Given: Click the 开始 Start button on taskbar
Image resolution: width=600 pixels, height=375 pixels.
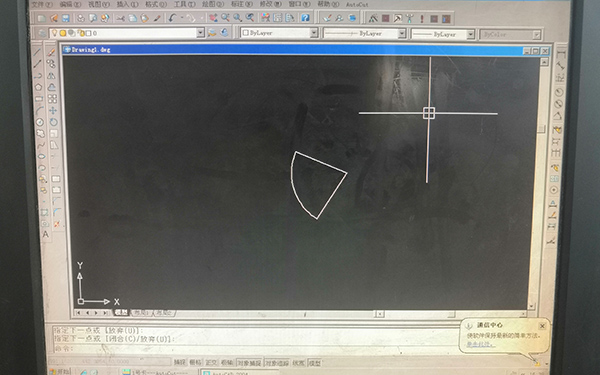Looking at the screenshot, I should coord(60,372).
